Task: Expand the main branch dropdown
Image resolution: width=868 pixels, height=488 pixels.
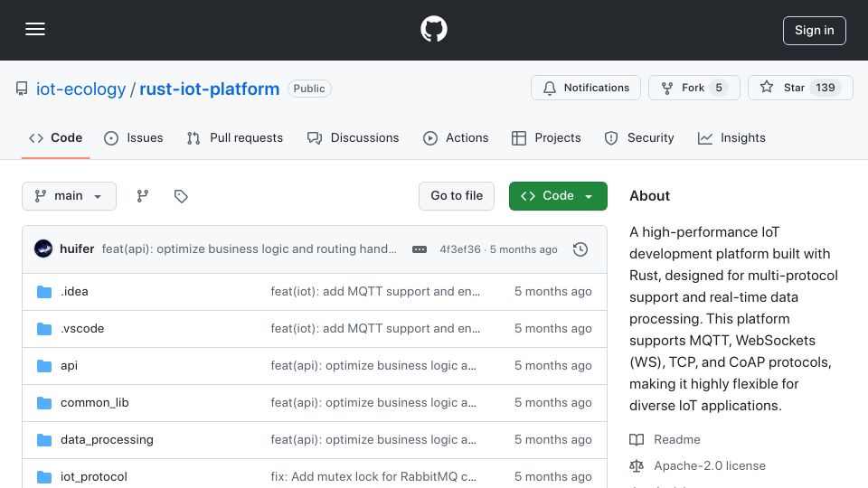Action: coord(70,196)
